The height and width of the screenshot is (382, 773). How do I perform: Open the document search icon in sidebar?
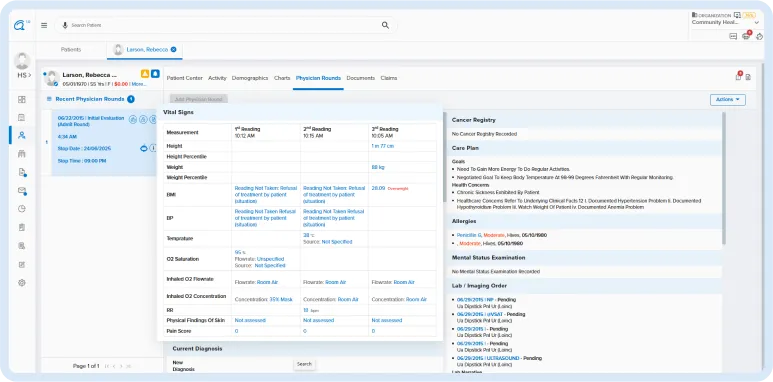coord(22,245)
